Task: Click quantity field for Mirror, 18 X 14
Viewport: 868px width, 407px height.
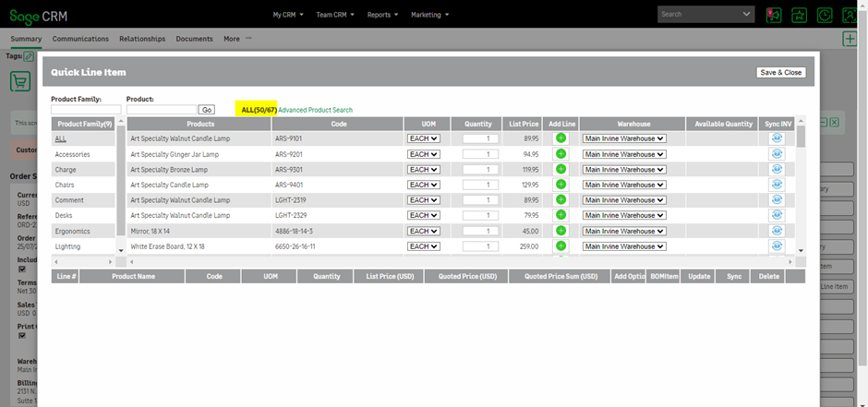Action: (480, 231)
